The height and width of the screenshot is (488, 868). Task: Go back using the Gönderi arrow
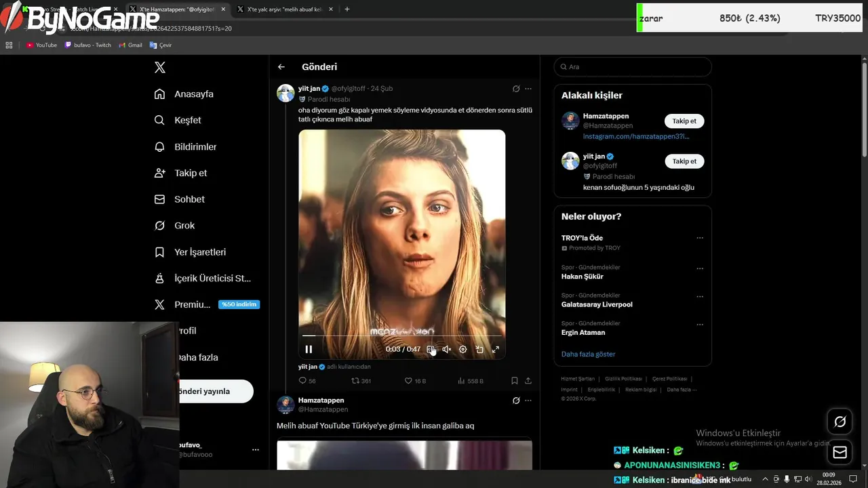click(281, 67)
